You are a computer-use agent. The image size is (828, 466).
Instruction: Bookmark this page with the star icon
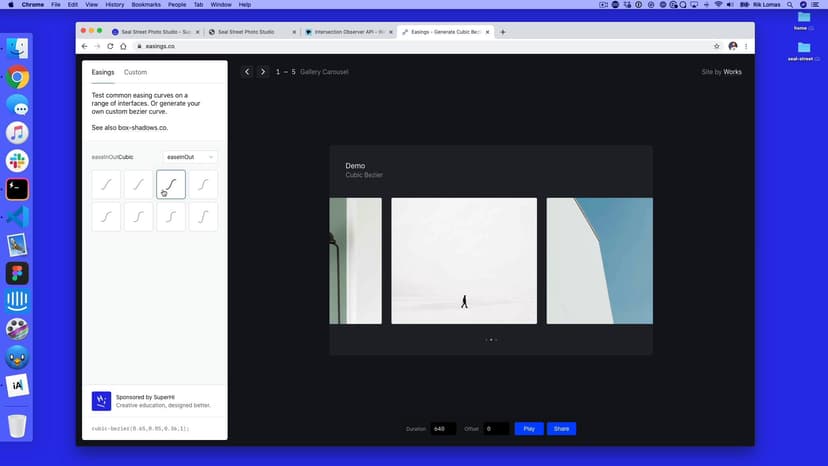[x=717, y=46]
